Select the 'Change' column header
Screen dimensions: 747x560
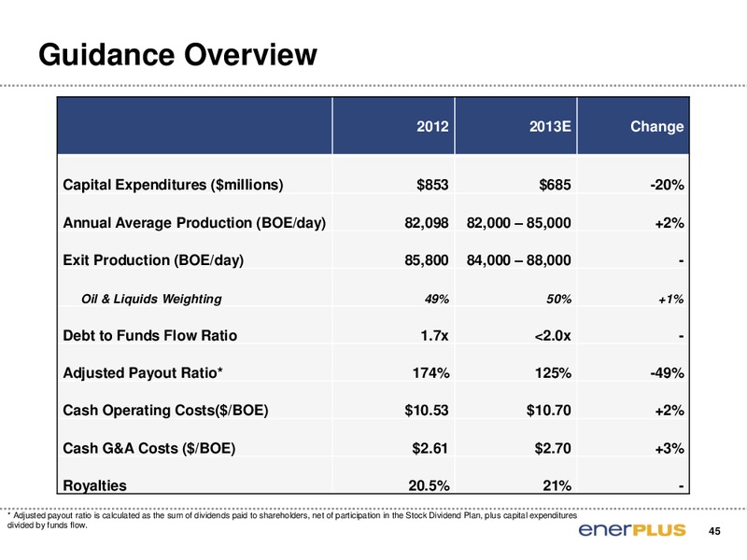(x=657, y=126)
